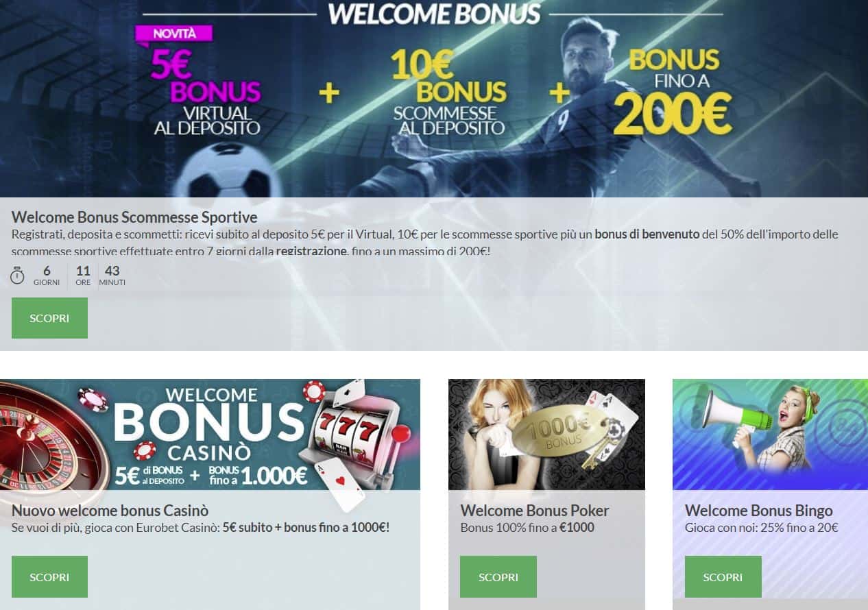
Task: Click SCOPRI under Nuovo welcome bonus Casinò
Action: pyautogui.click(x=49, y=576)
